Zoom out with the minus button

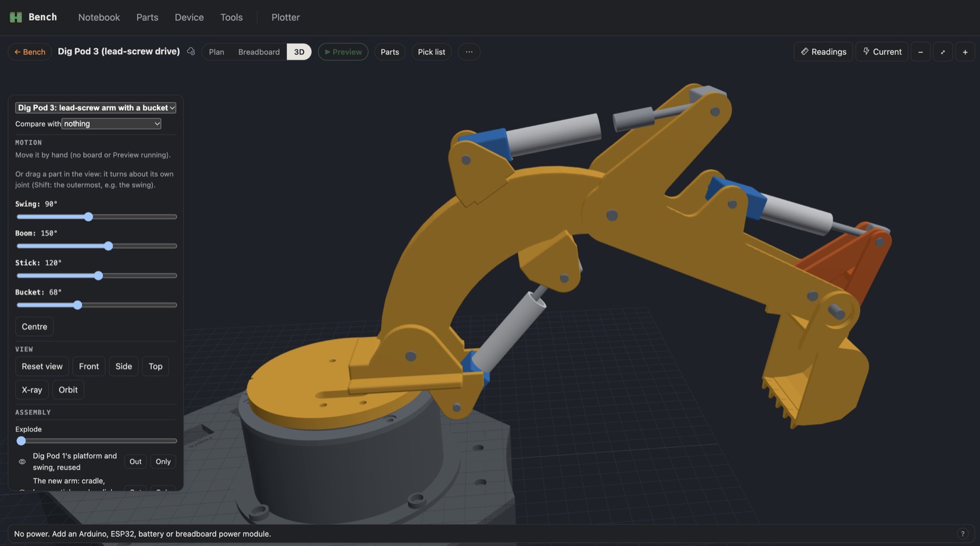[x=921, y=52]
